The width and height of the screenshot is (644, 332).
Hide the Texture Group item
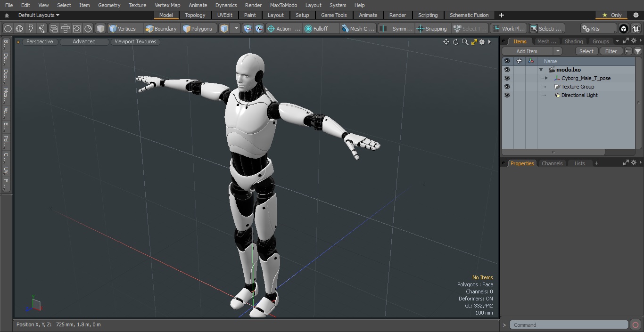[x=507, y=87]
